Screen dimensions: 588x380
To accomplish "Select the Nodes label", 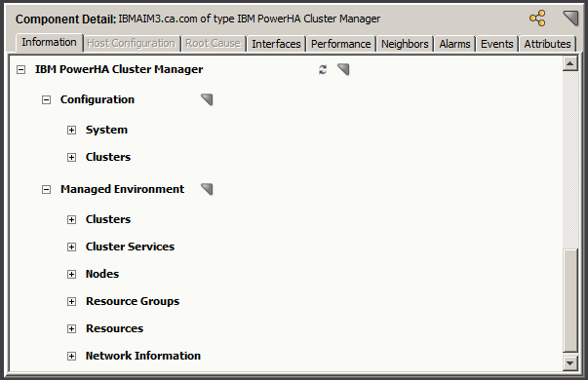I will coord(102,274).
